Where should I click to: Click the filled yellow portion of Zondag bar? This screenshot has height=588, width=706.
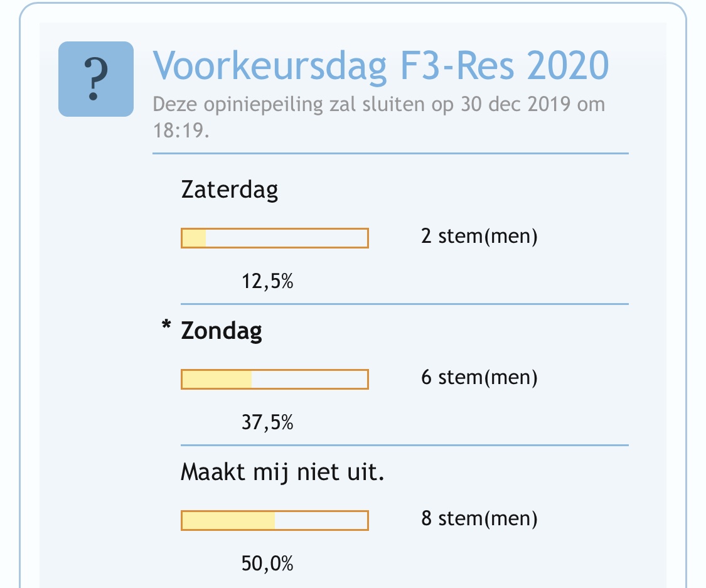point(217,379)
